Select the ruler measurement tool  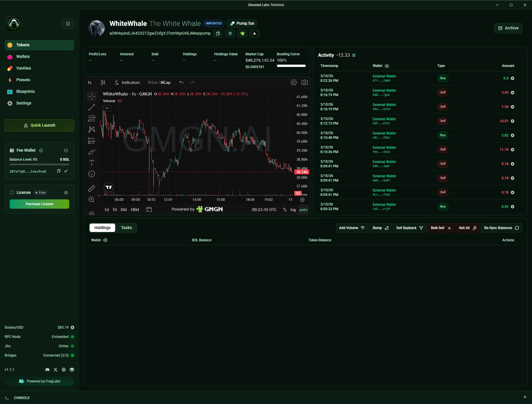point(92,189)
